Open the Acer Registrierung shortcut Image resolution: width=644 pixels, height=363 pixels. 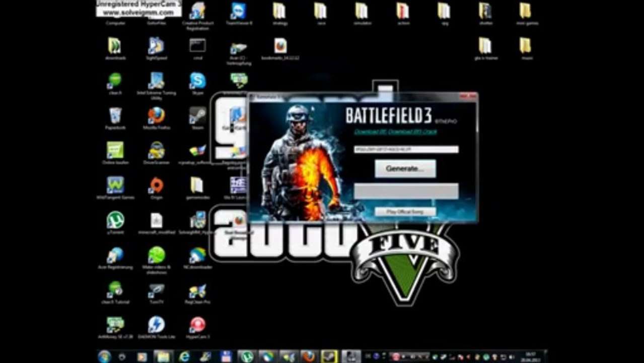(115, 258)
